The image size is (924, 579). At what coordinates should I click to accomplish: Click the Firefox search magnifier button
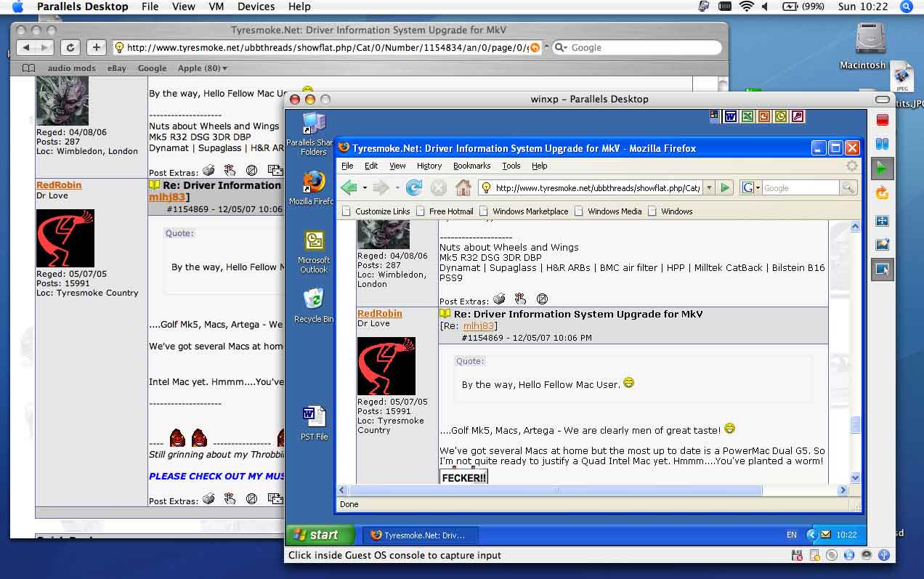point(848,188)
